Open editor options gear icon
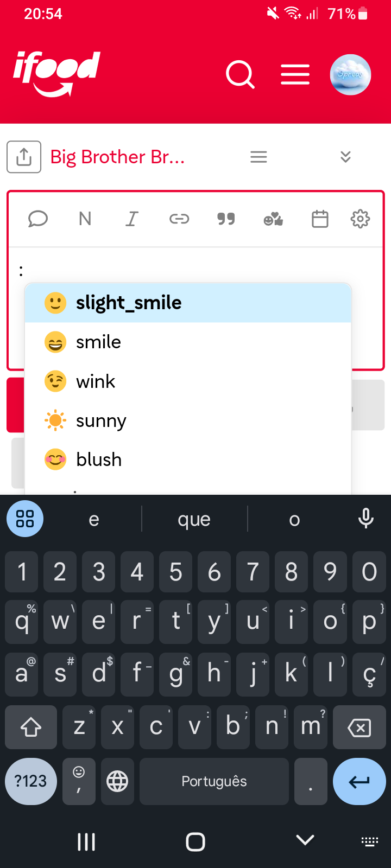 click(360, 219)
